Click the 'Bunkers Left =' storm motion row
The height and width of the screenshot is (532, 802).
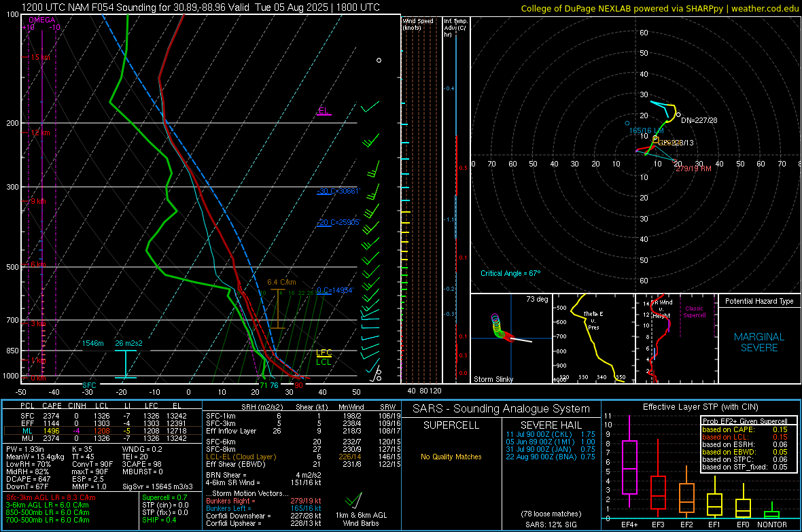coord(264,508)
